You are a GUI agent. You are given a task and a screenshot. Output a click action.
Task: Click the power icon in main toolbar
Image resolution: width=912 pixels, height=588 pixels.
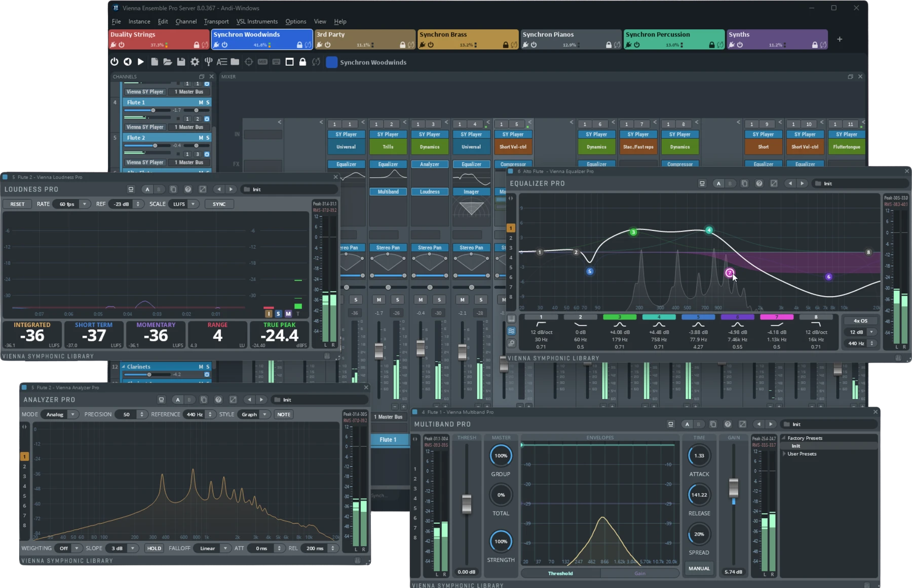[x=115, y=62]
